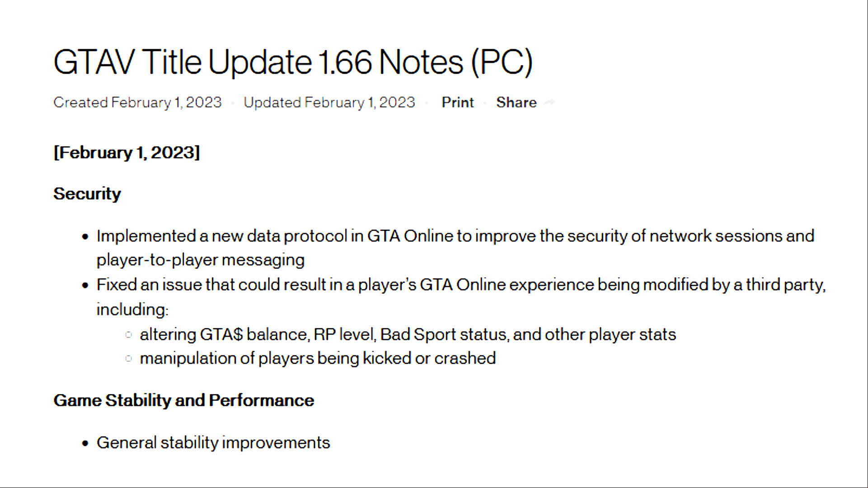
Task: Click the hollow bullet beside 'altering GTA$ balance'
Action: [x=128, y=335]
